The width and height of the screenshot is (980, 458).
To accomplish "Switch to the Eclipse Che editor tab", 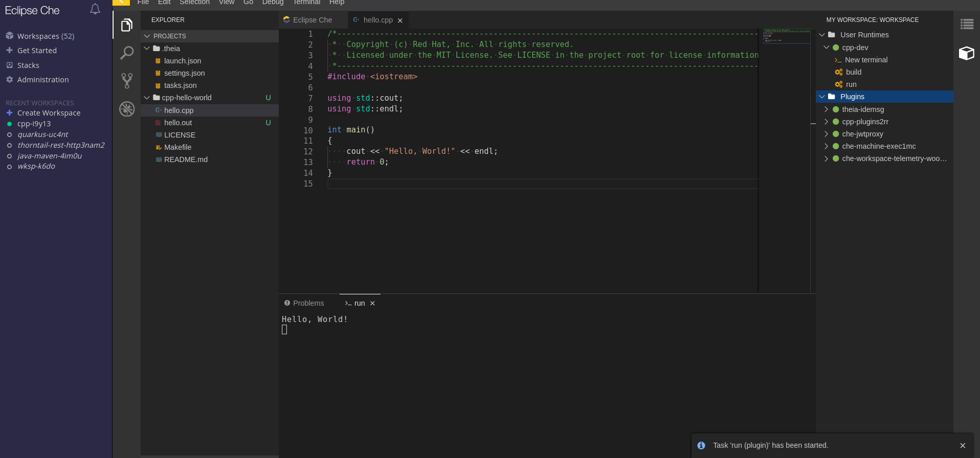I will [x=312, y=20].
